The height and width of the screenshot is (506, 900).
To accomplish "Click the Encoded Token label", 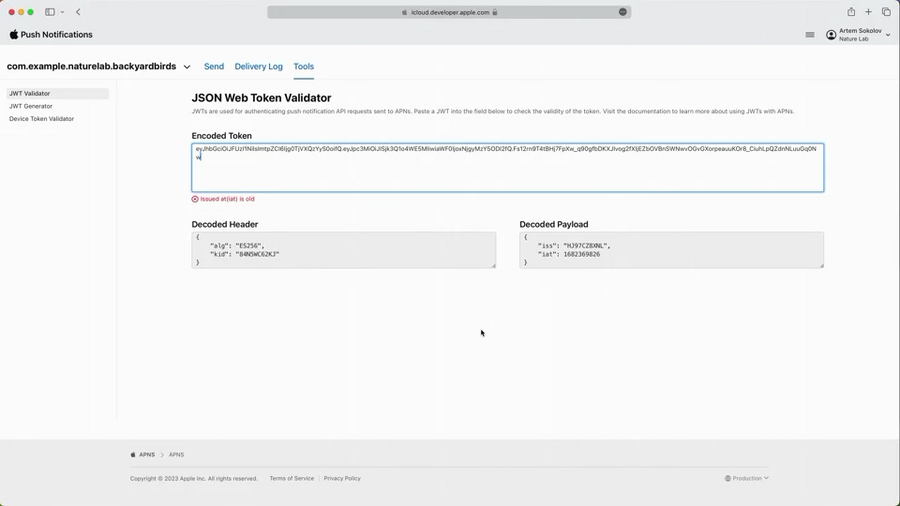I will (222, 136).
